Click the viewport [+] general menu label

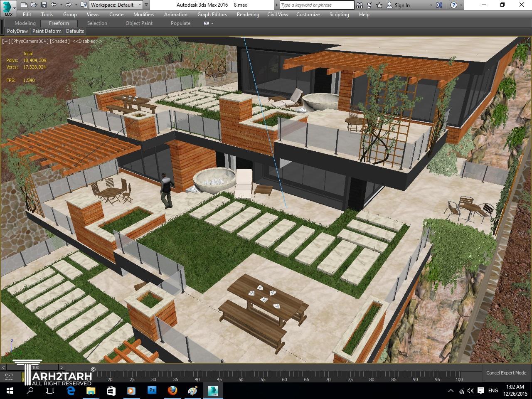pyautogui.click(x=6, y=41)
